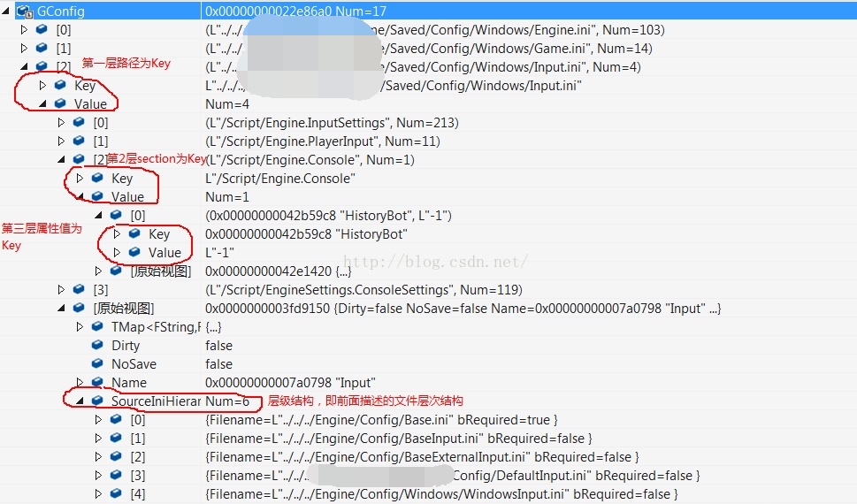Select the Engine.PlayerInput Num=11 value

323,141
